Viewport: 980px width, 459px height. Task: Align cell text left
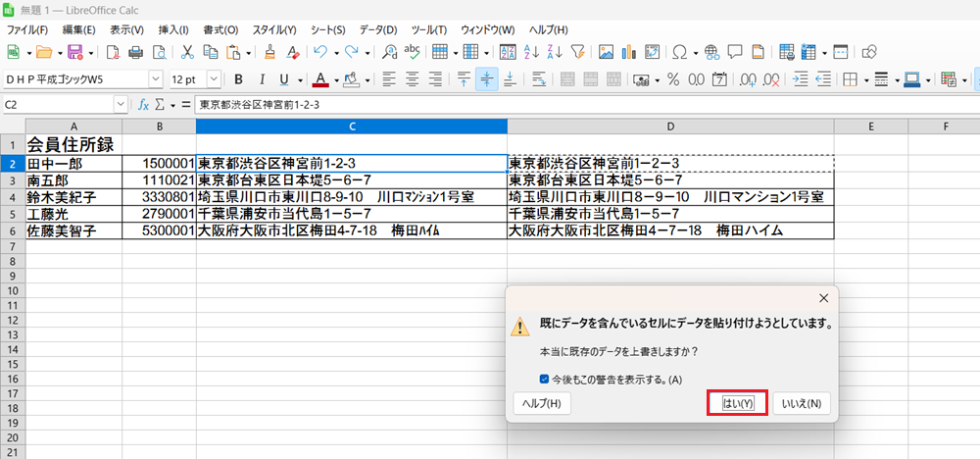(x=389, y=79)
